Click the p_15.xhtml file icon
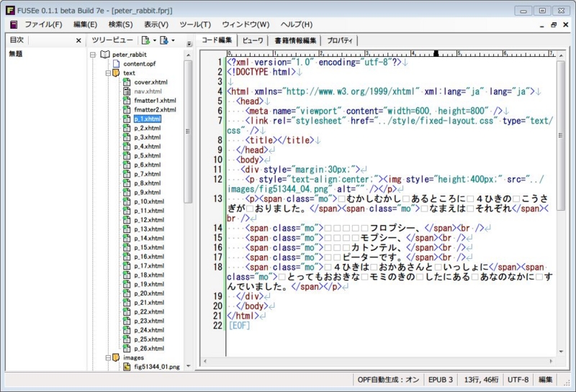The image size is (576, 392). pyautogui.click(x=127, y=247)
